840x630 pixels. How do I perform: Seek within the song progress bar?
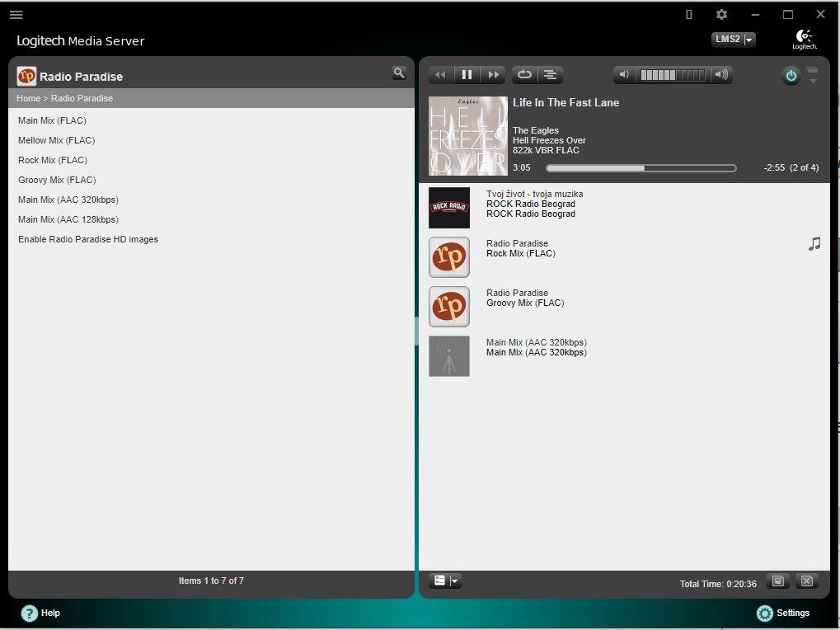[x=641, y=168]
